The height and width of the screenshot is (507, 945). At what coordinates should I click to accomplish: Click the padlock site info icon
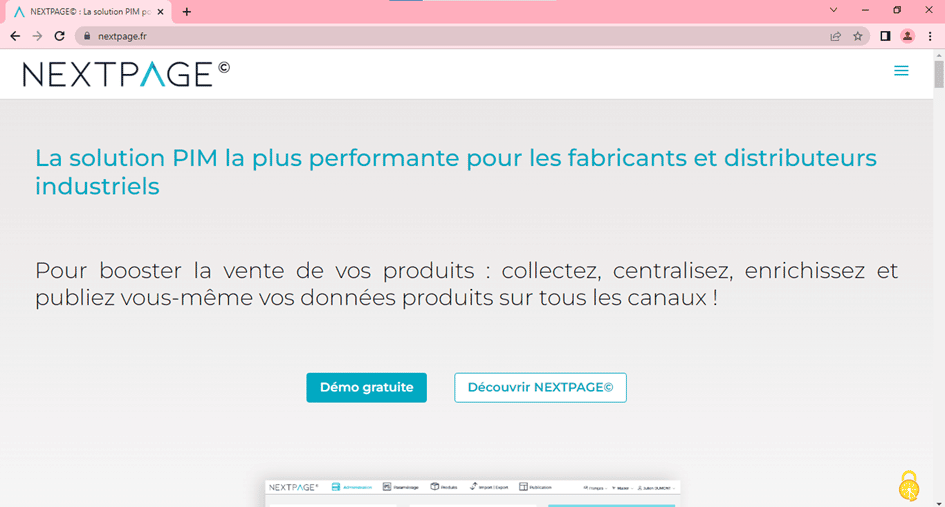point(87,36)
